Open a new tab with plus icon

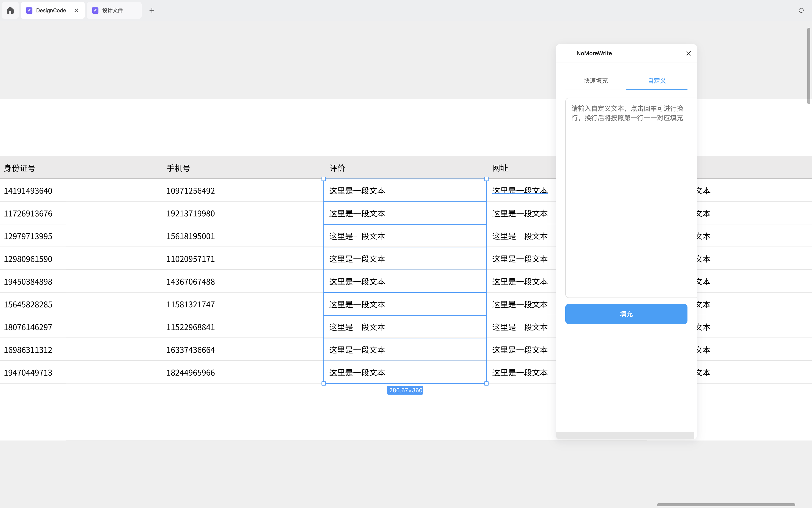coord(152,10)
